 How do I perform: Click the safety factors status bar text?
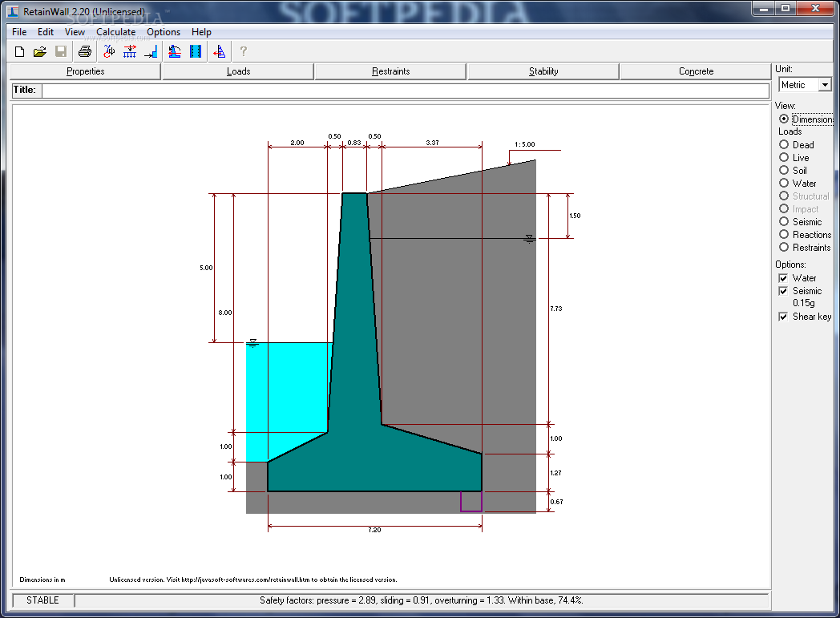pos(422,600)
